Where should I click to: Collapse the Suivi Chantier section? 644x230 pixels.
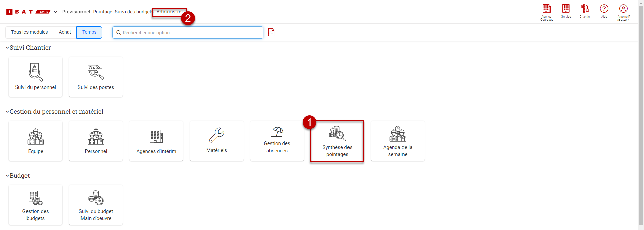coord(7,48)
